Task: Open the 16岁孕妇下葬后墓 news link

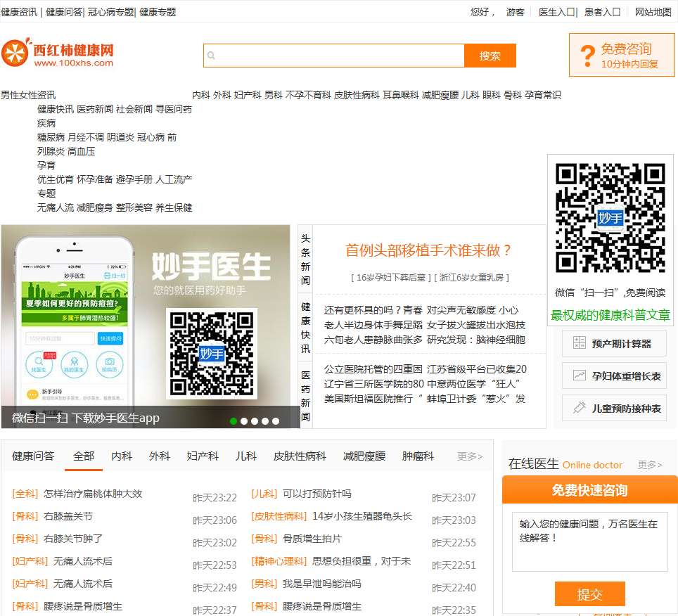Action: [391, 278]
